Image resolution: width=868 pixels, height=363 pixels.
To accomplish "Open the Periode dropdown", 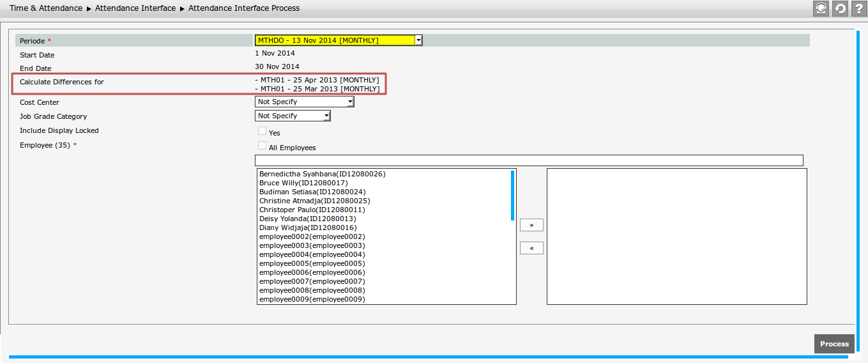I will 339,40.
